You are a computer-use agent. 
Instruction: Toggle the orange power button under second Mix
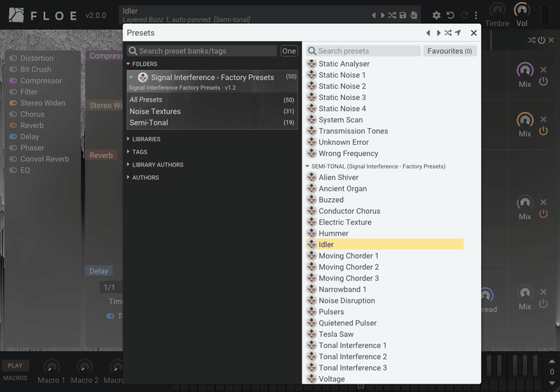point(543,131)
